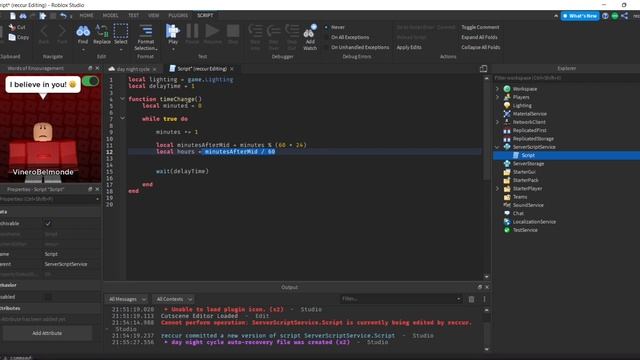Open the What's New button

pos(580,16)
